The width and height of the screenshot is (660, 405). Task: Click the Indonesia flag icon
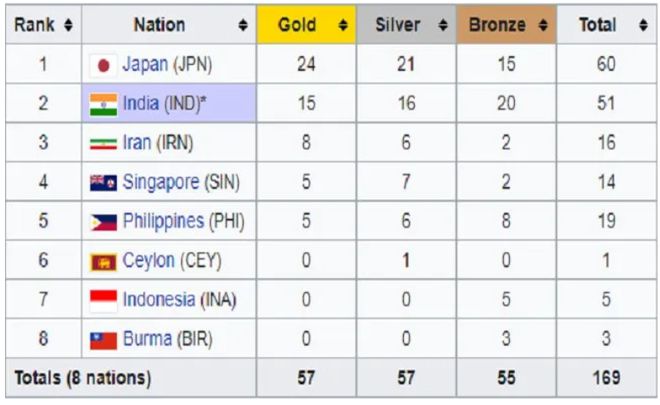coord(103,301)
